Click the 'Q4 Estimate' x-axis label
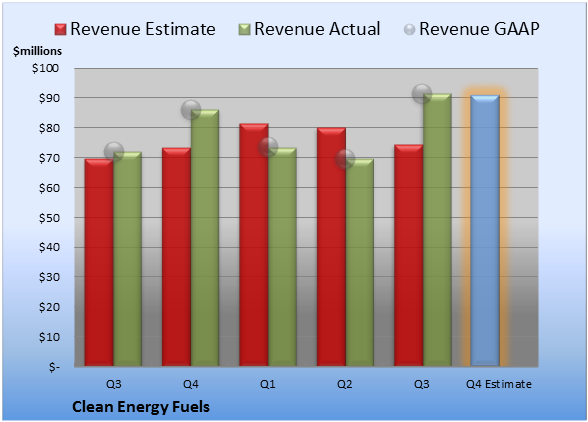Screen dimensions: 588x422 tap(499, 384)
